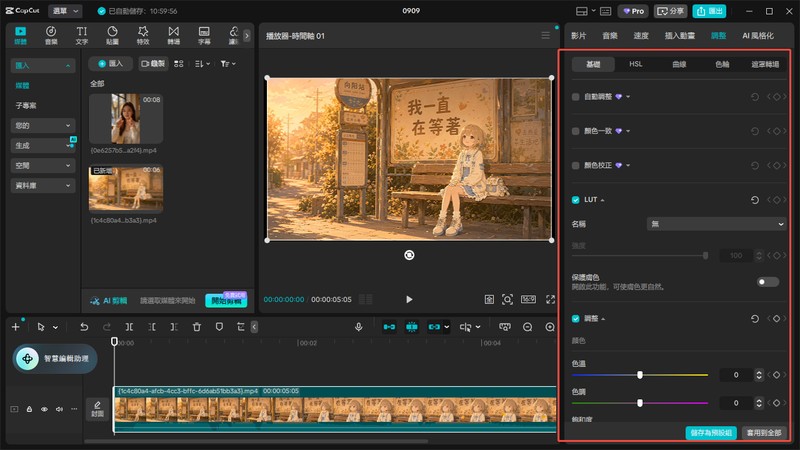Viewport: 800px width, 450px height.
Task: Click 儲存為預設組 save preset button
Action: point(711,433)
